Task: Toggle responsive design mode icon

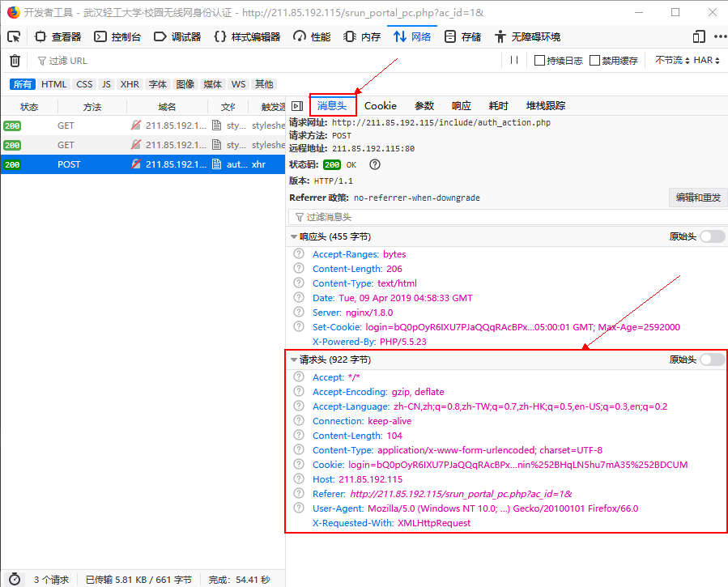Action: tap(699, 36)
